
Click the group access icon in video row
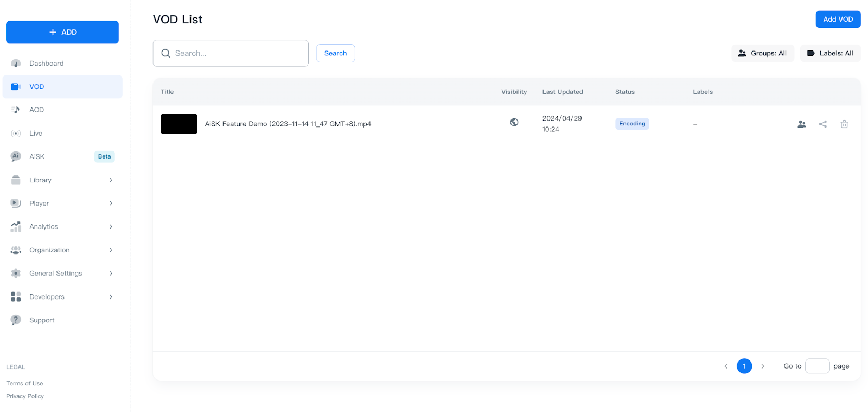801,124
